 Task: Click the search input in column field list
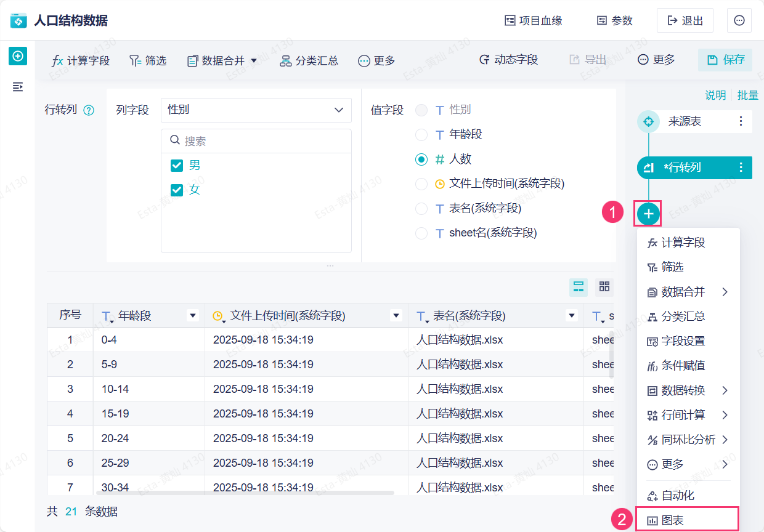point(256,140)
